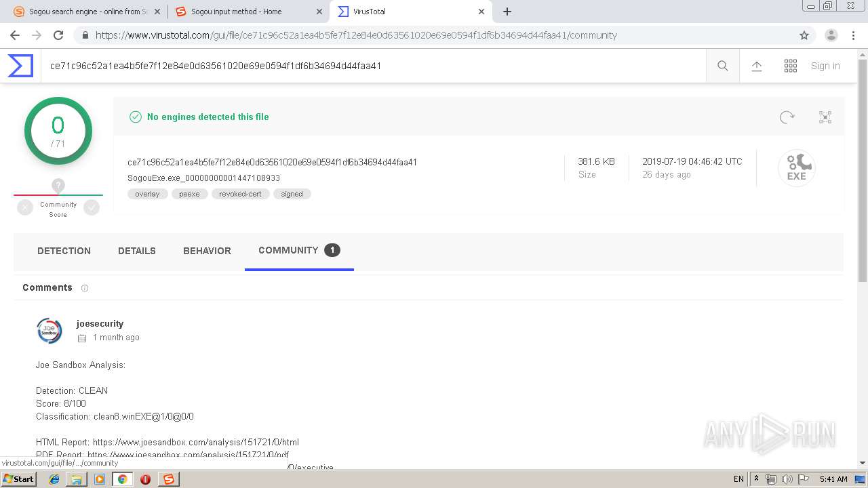Click the upload file icon
Screen dimensions: 868x488
coord(757,66)
